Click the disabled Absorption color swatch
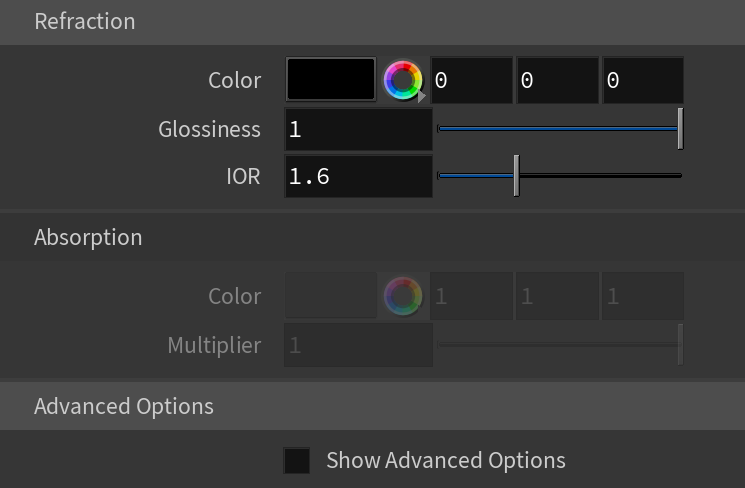This screenshot has height=488, width=745. click(x=331, y=295)
